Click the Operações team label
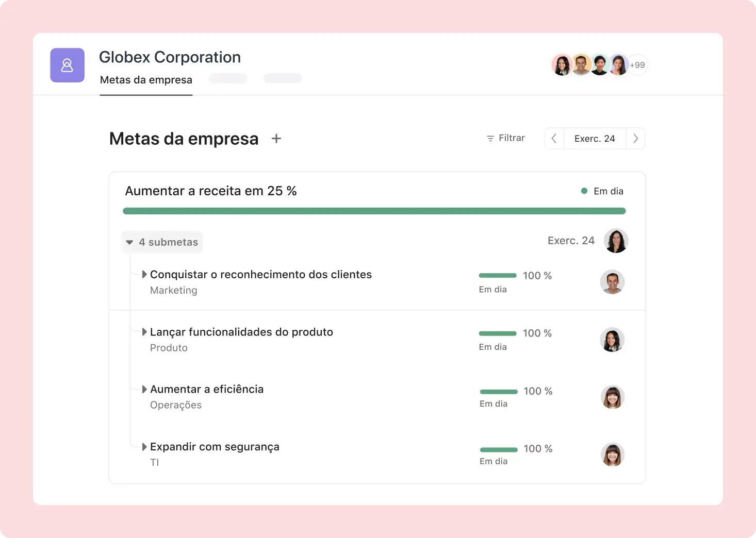 point(176,405)
